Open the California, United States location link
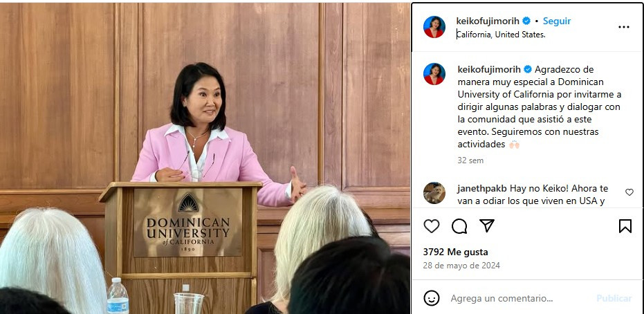This screenshot has height=314, width=644. [x=501, y=35]
